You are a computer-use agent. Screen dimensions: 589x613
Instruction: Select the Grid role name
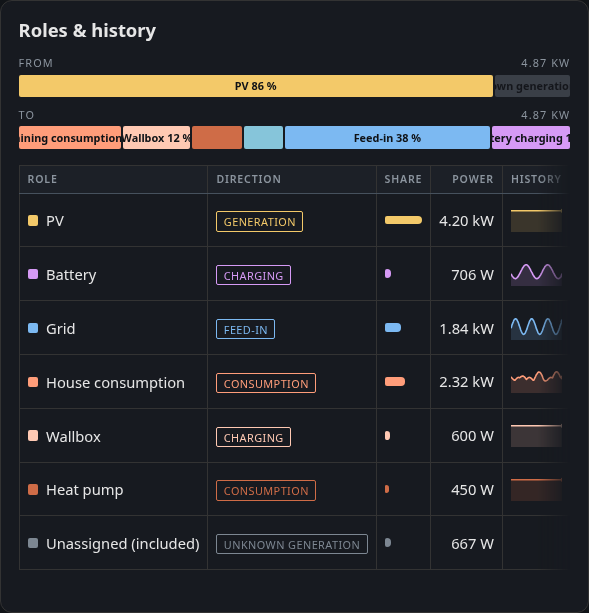pyautogui.click(x=61, y=329)
